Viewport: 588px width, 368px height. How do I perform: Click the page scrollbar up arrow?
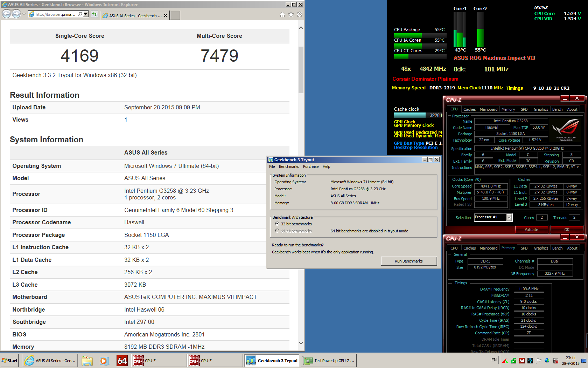(x=301, y=28)
